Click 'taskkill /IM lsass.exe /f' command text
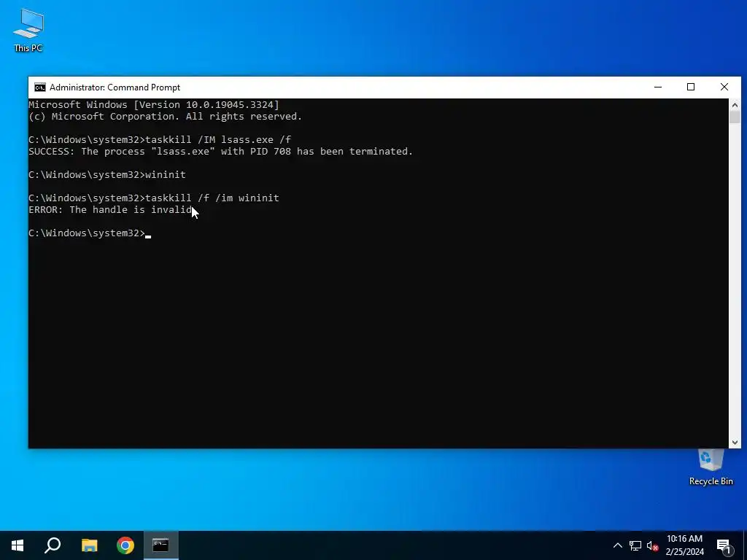The height and width of the screenshot is (560, 747). click(x=217, y=139)
